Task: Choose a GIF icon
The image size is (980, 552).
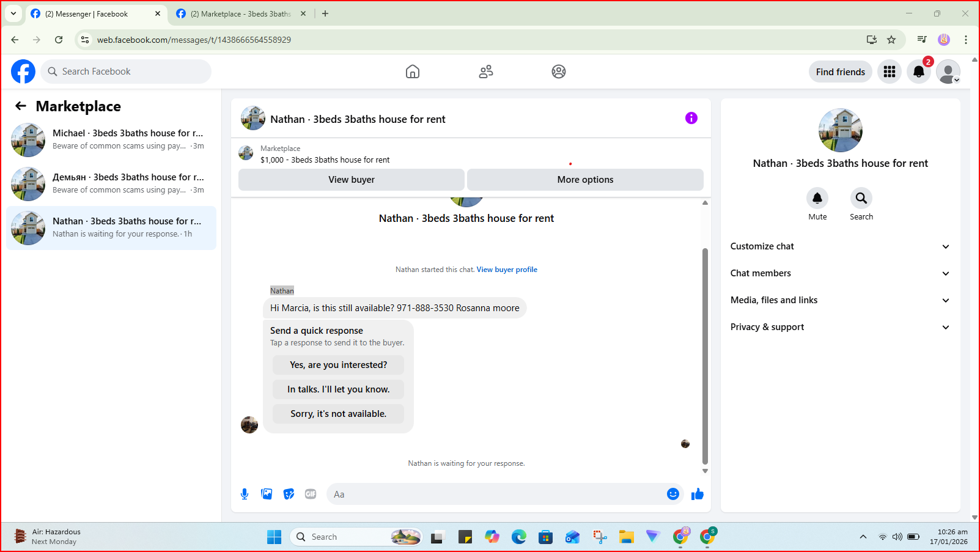Action: (x=311, y=494)
